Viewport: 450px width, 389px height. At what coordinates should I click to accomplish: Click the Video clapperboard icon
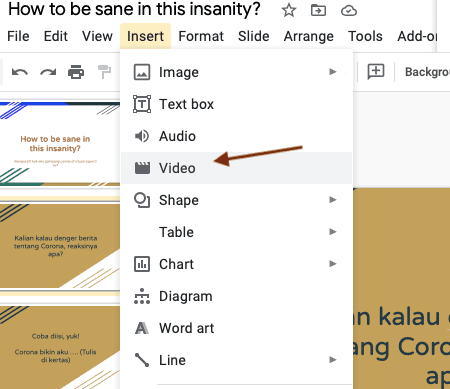[x=142, y=168]
